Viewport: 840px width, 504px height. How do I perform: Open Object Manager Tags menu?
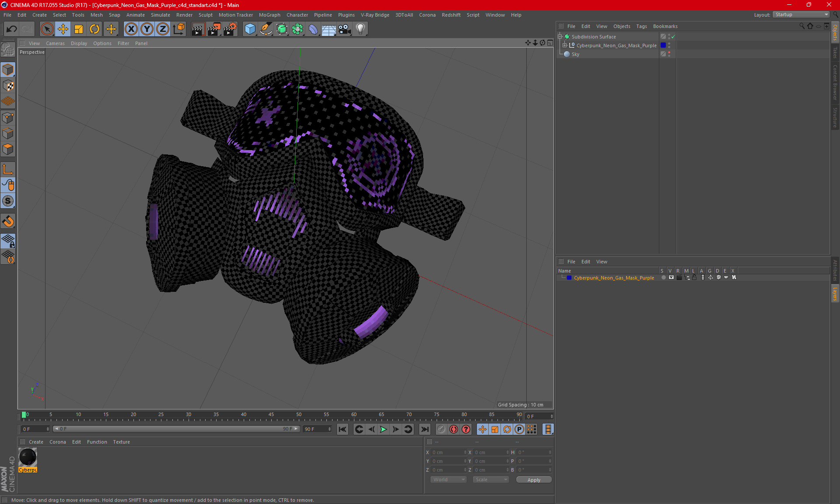click(641, 26)
